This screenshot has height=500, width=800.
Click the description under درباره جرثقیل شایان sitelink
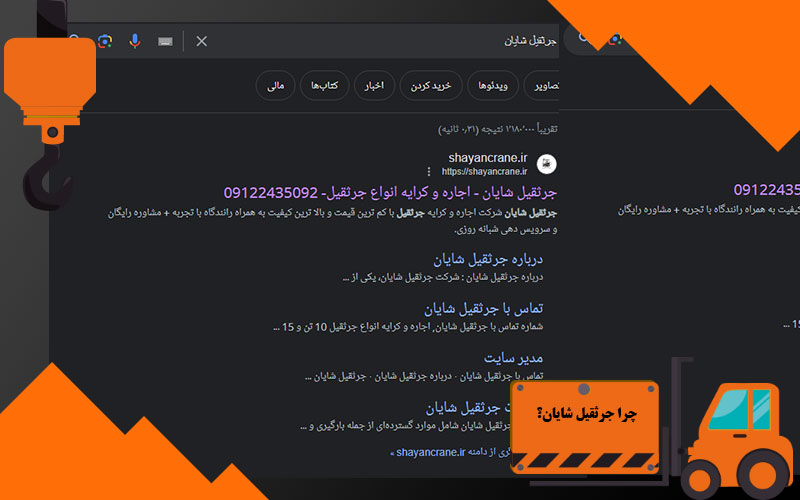(x=442, y=278)
